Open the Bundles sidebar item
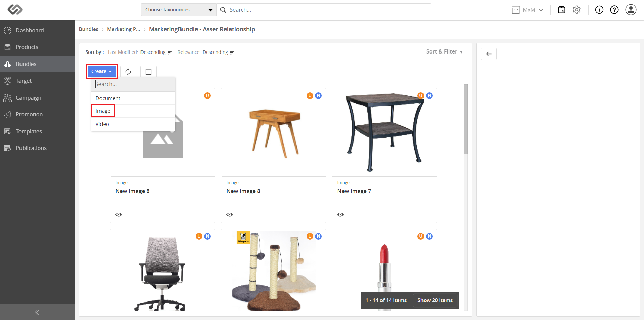Image resolution: width=644 pixels, height=320 pixels. coord(37,64)
